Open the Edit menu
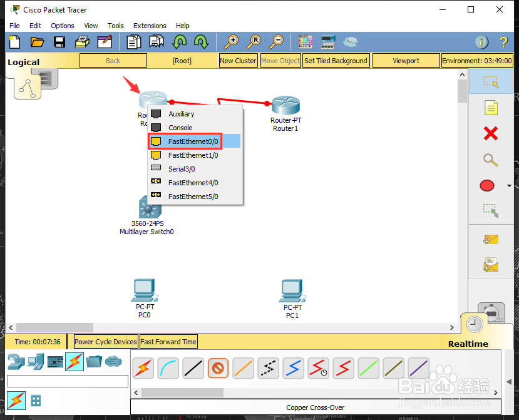This screenshot has height=420, width=519. point(35,26)
